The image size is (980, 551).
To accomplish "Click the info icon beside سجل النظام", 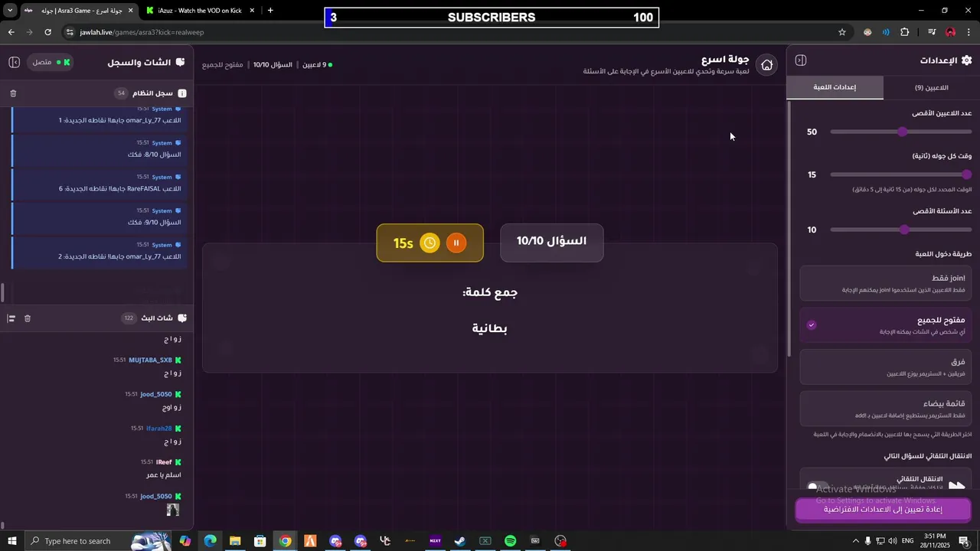I will pyautogui.click(x=182, y=93).
